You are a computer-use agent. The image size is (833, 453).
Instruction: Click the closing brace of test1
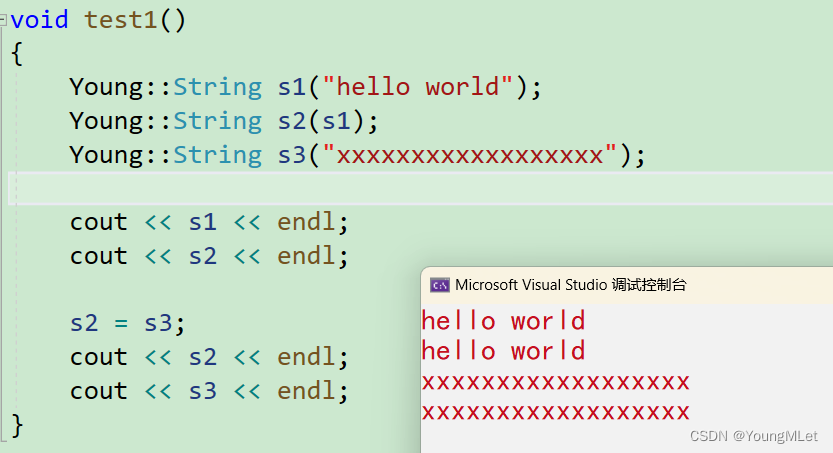point(17,425)
